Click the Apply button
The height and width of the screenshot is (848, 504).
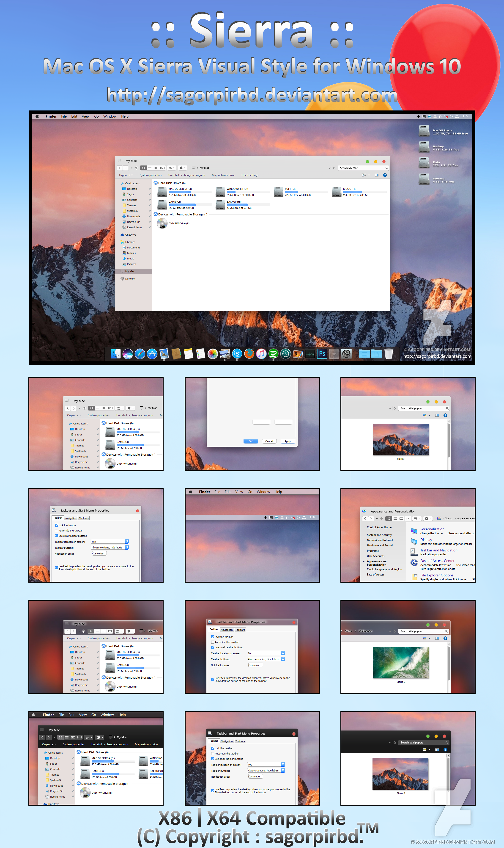(288, 441)
